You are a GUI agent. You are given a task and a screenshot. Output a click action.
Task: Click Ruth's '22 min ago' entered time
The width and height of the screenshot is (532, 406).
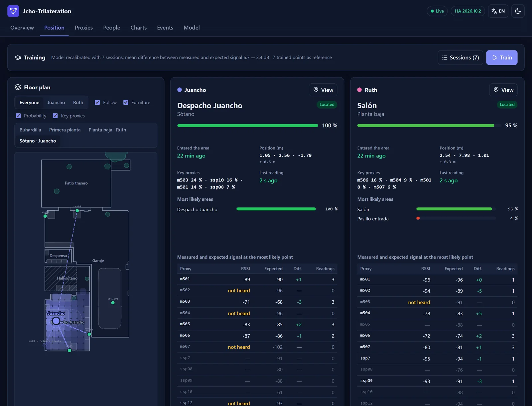pyautogui.click(x=371, y=156)
